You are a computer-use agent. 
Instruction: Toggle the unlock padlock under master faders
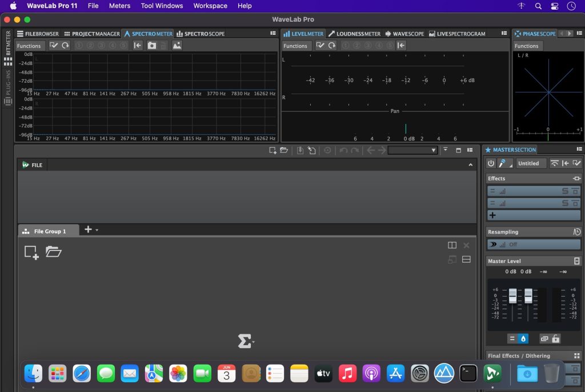pyautogui.click(x=555, y=339)
